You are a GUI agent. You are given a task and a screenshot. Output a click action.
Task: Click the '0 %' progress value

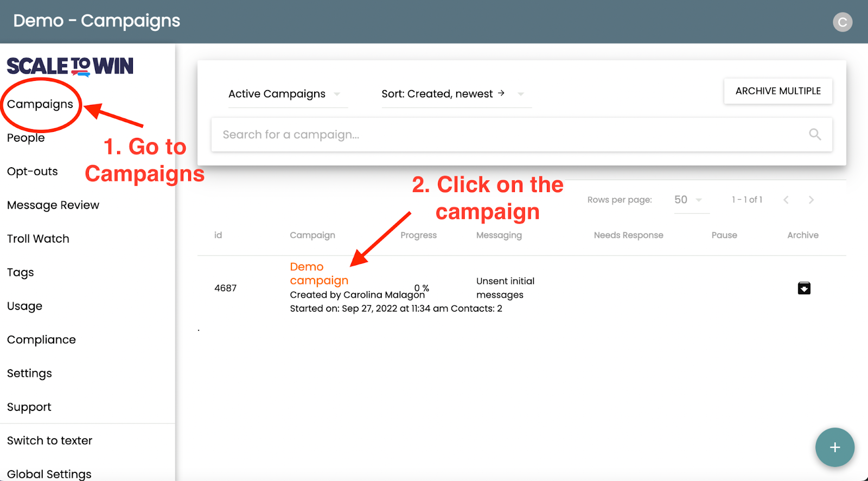point(422,288)
